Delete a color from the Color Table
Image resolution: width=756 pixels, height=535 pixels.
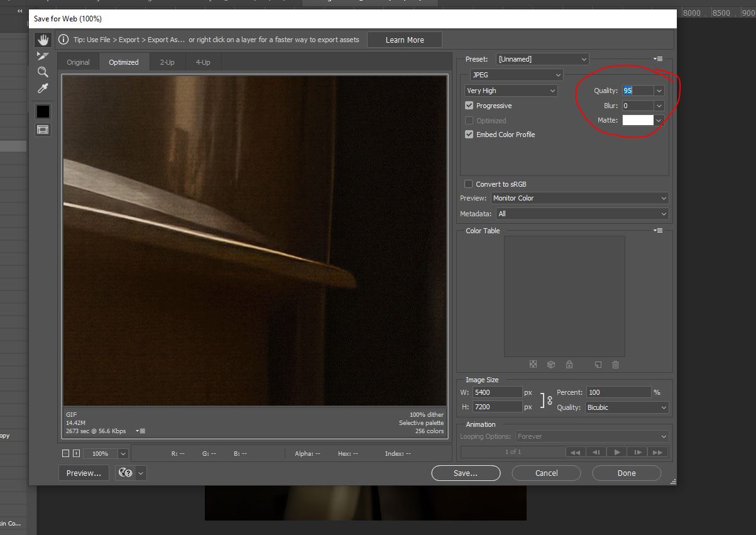click(615, 365)
